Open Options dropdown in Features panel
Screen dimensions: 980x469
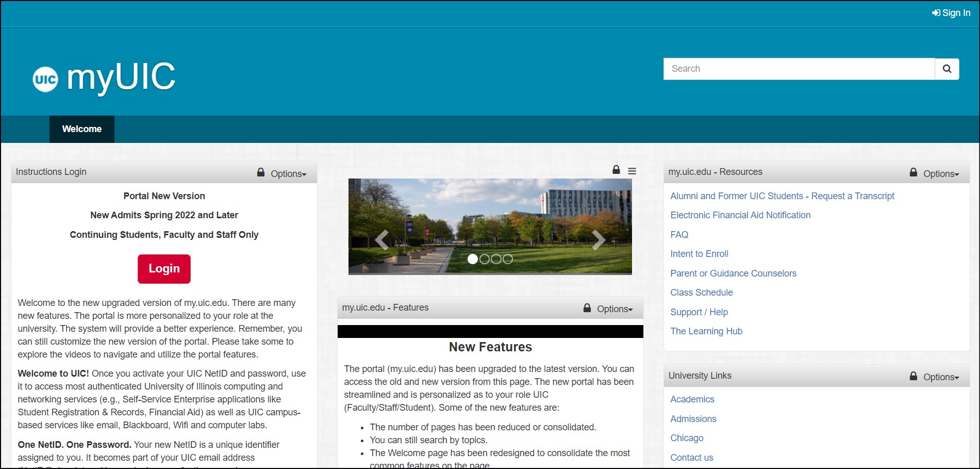coord(615,309)
